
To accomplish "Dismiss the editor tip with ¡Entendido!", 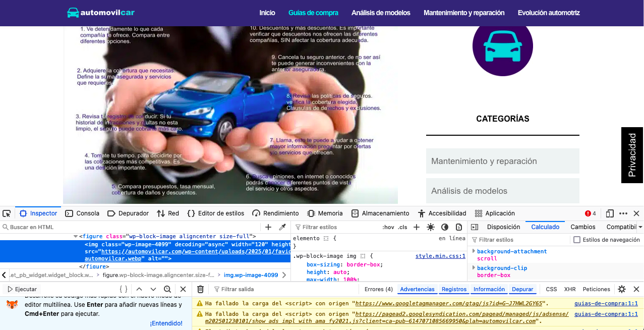I will 166,323.
